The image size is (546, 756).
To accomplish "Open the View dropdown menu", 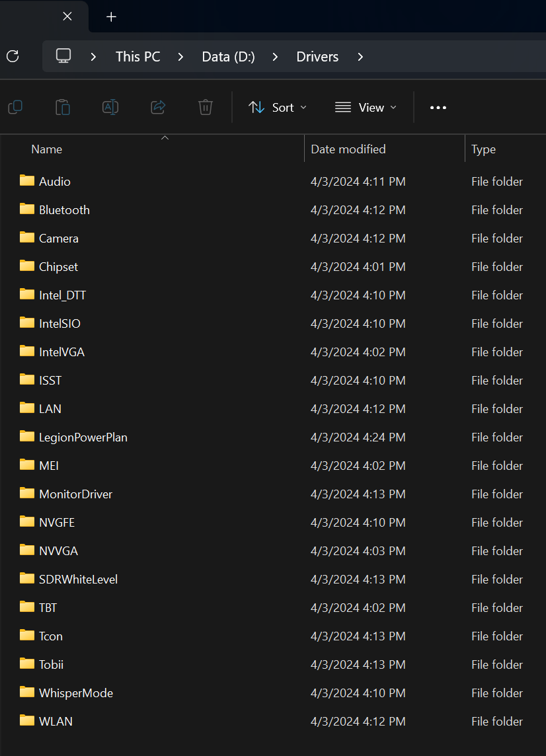I will pos(366,108).
